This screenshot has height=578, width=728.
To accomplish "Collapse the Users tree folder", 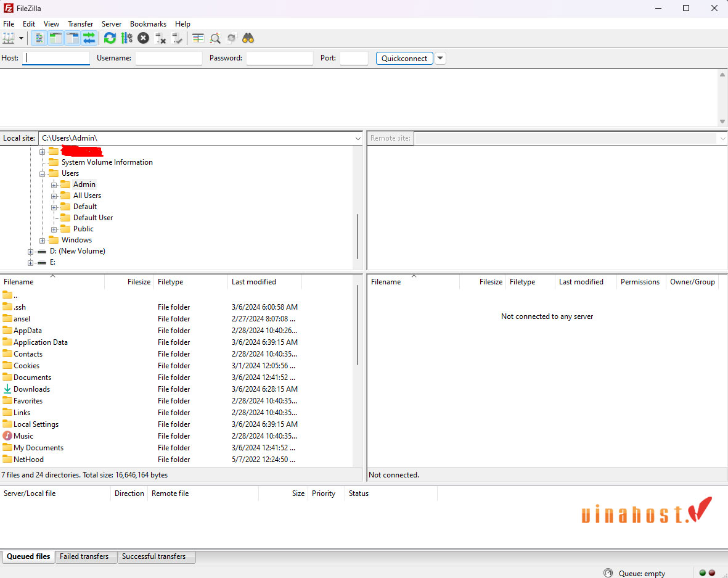I will click(43, 174).
